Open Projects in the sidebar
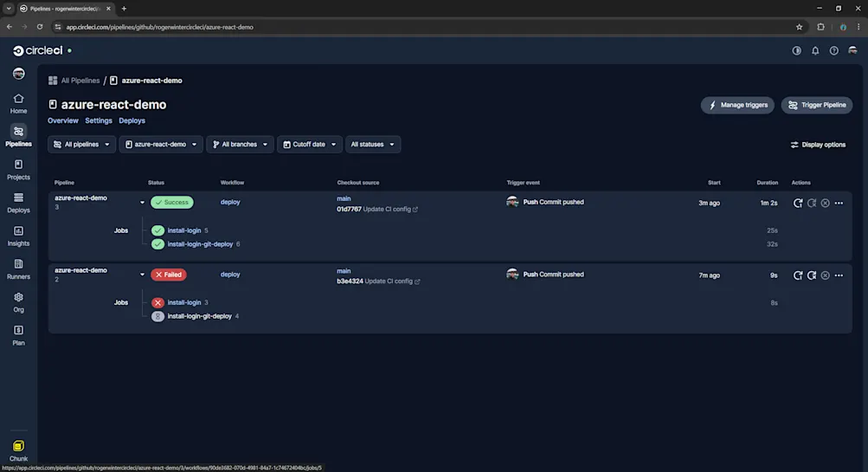 pyautogui.click(x=18, y=170)
